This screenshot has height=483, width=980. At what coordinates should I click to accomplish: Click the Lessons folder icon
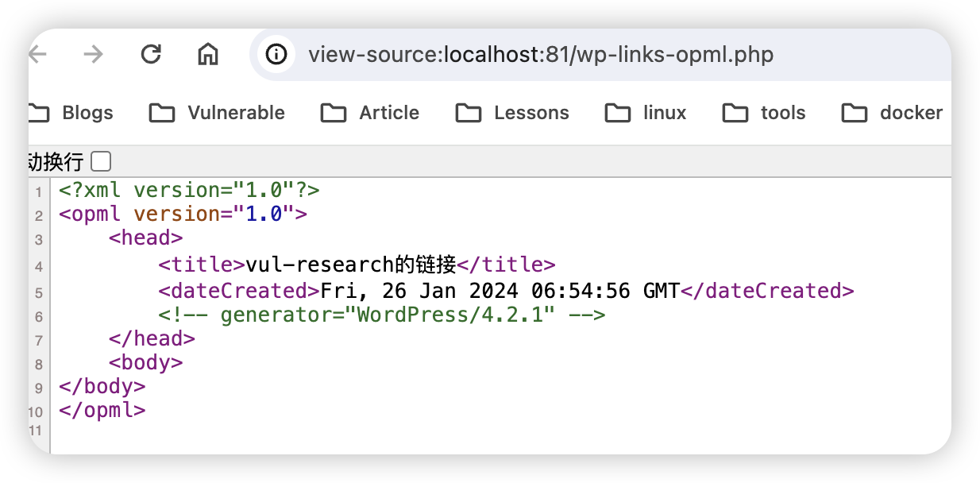[x=469, y=113]
